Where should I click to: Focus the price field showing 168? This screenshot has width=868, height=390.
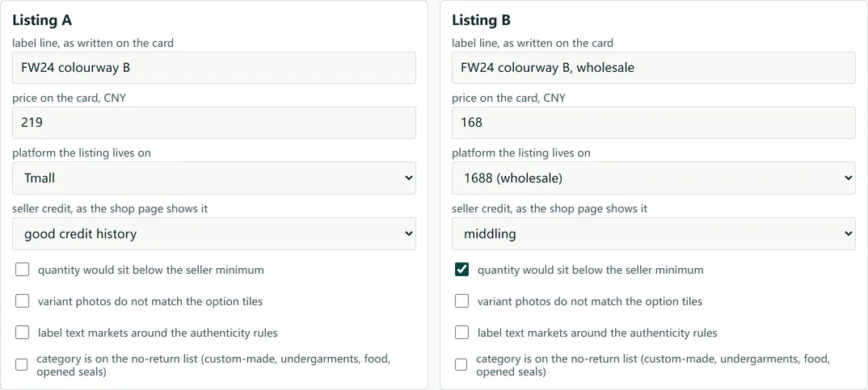point(654,123)
